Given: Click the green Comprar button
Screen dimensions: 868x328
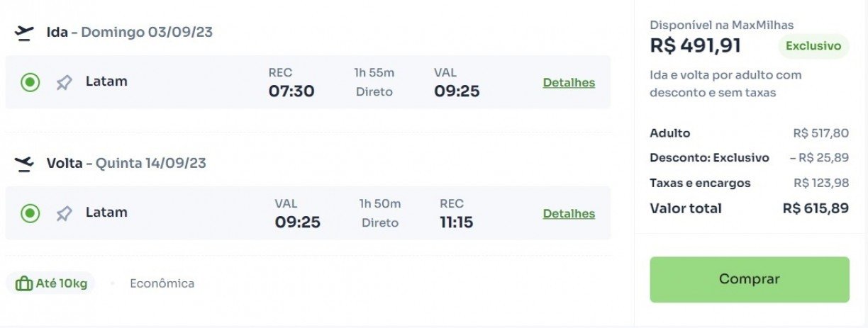Looking at the screenshot, I should pos(750,279).
